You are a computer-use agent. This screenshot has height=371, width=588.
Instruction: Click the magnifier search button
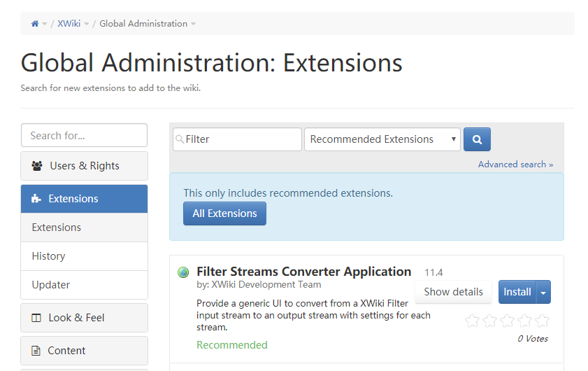point(477,139)
